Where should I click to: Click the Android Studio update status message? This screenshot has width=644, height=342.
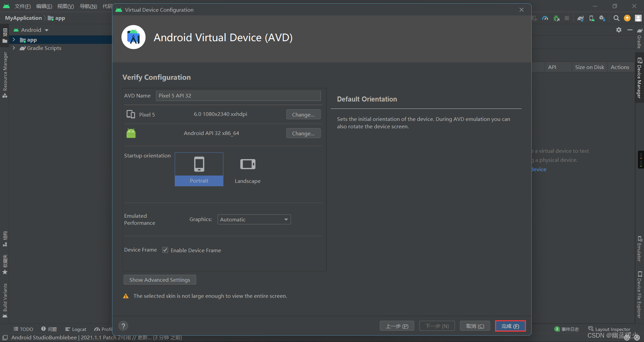point(97,337)
